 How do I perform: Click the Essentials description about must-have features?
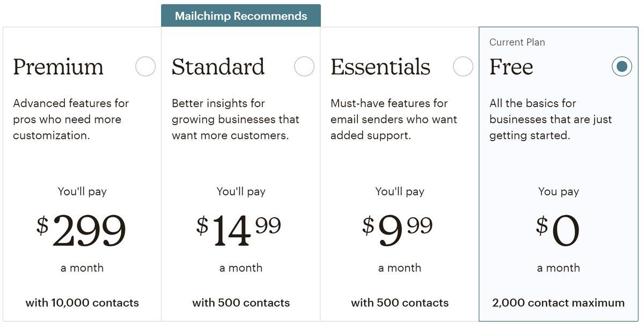click(393, 119)
